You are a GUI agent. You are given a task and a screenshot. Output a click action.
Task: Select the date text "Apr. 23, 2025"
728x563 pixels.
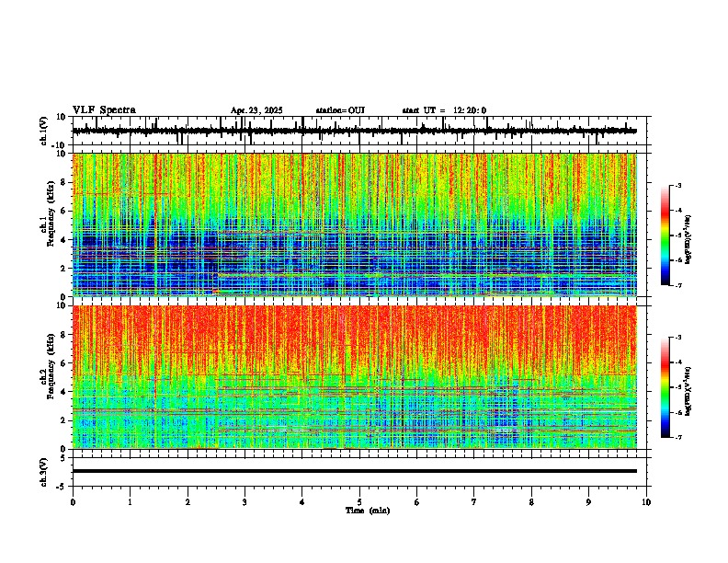256,110
